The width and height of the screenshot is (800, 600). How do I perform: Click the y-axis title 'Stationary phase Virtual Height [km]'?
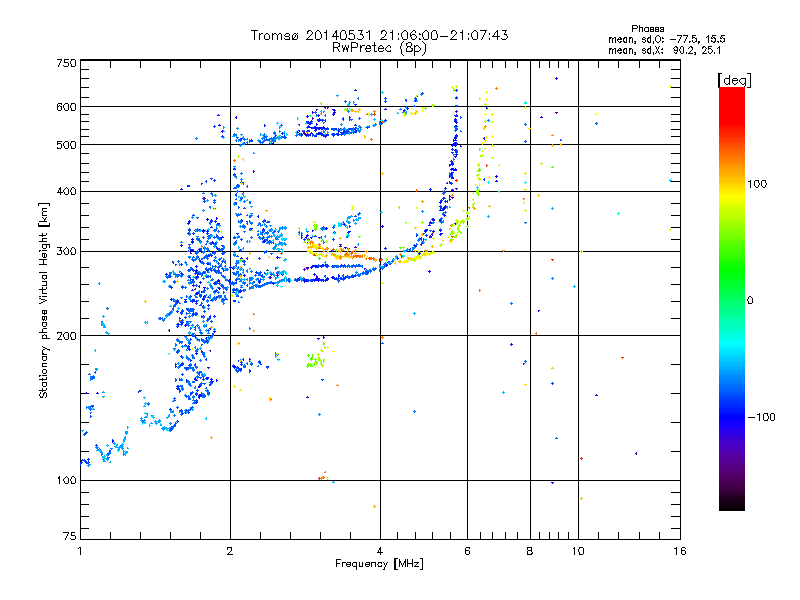(43, 300)
